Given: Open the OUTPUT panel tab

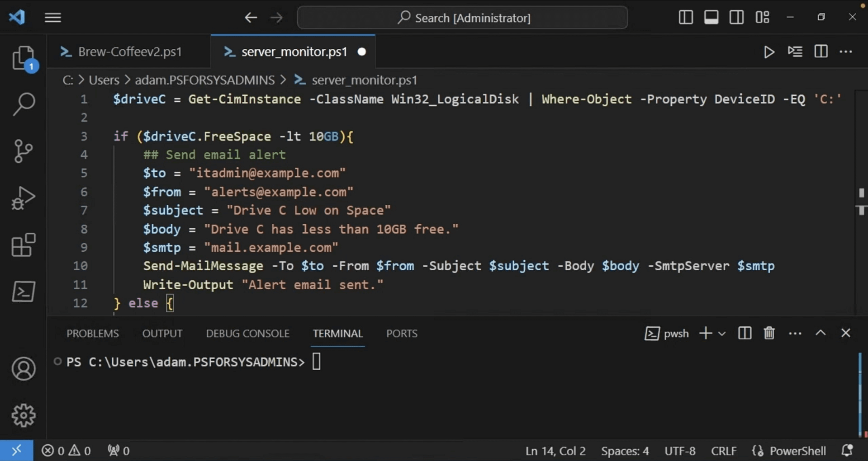Looking at the screenshot, I should (x=162, y=334).
